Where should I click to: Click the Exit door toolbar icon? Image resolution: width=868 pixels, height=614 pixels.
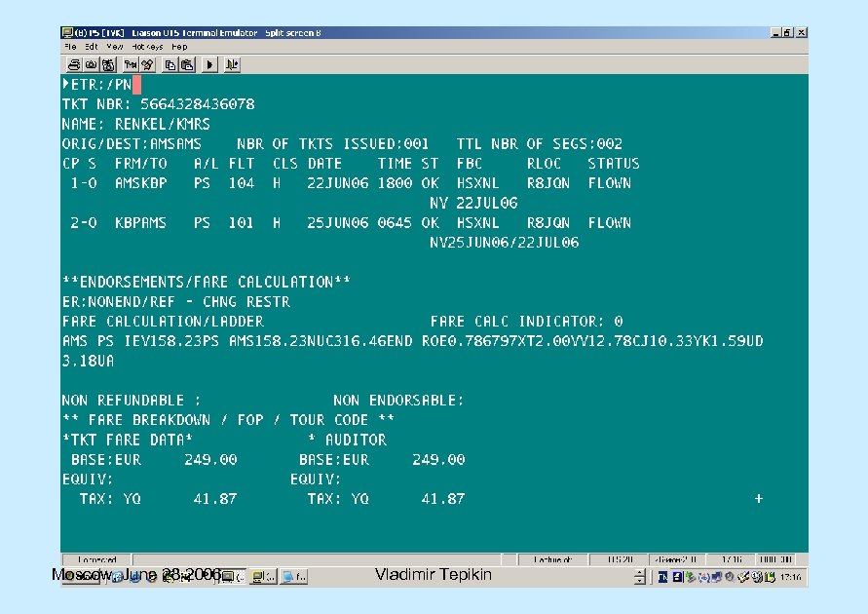pos(232,64)
